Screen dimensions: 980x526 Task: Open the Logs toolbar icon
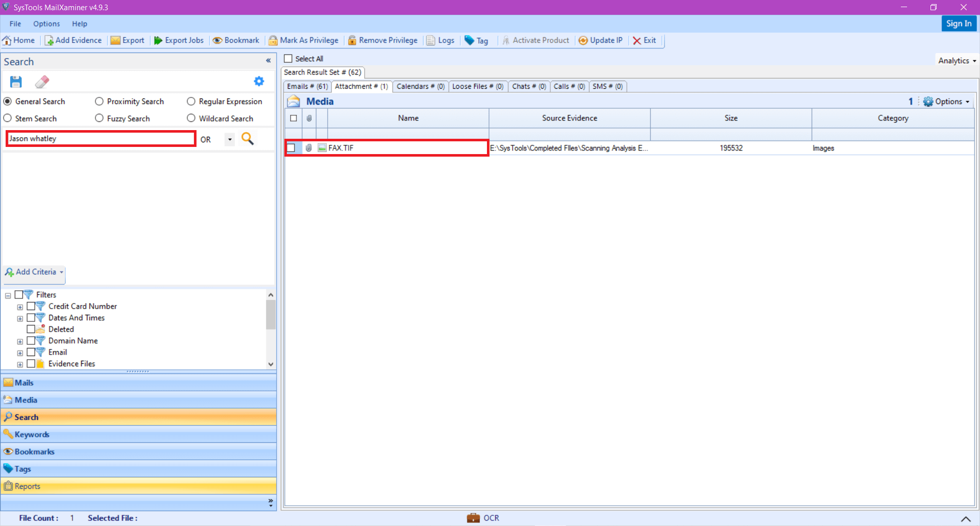click(x=440, y=40)
